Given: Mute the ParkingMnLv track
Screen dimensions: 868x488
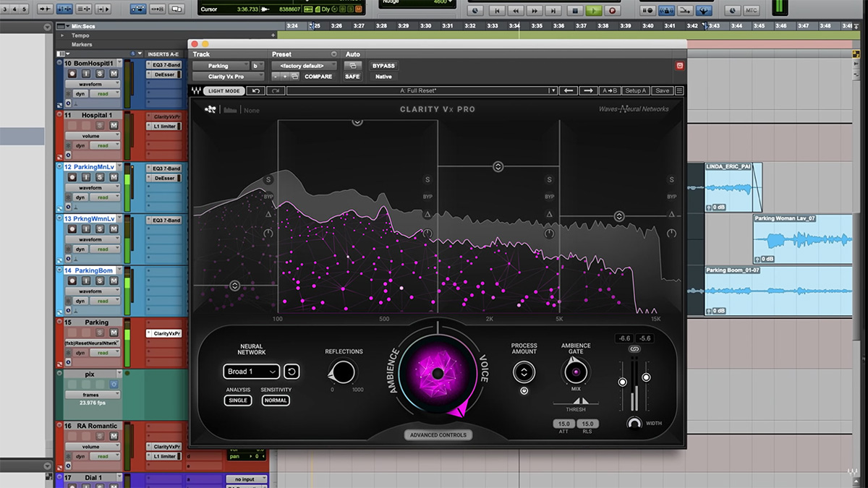Looking at the screenshot, I should click(114, 177).
